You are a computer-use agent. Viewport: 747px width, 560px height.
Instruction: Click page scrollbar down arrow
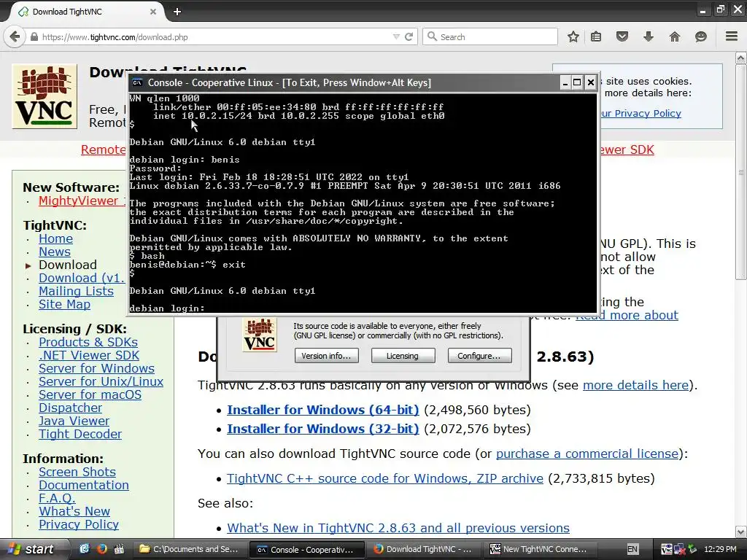click(741, 532)
